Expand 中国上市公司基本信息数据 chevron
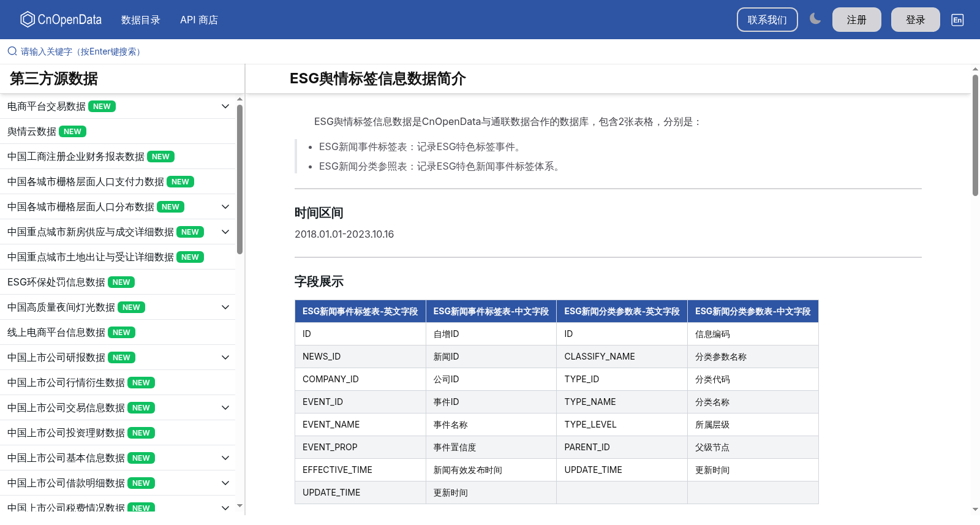Image resolution: width=980 pixels, height=525 pixels. [225, 458]
